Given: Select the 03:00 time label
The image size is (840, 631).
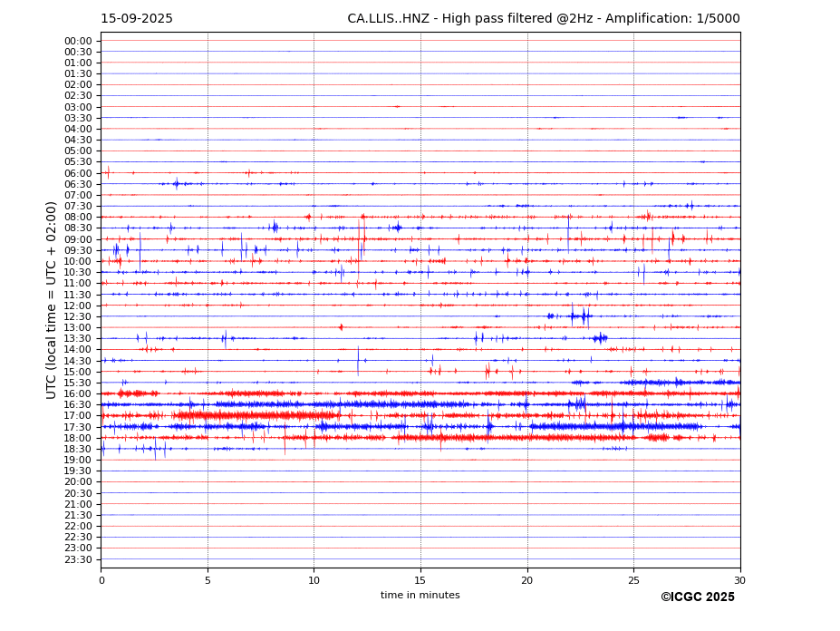Looking at the screenshot, I should click(78, 107).
